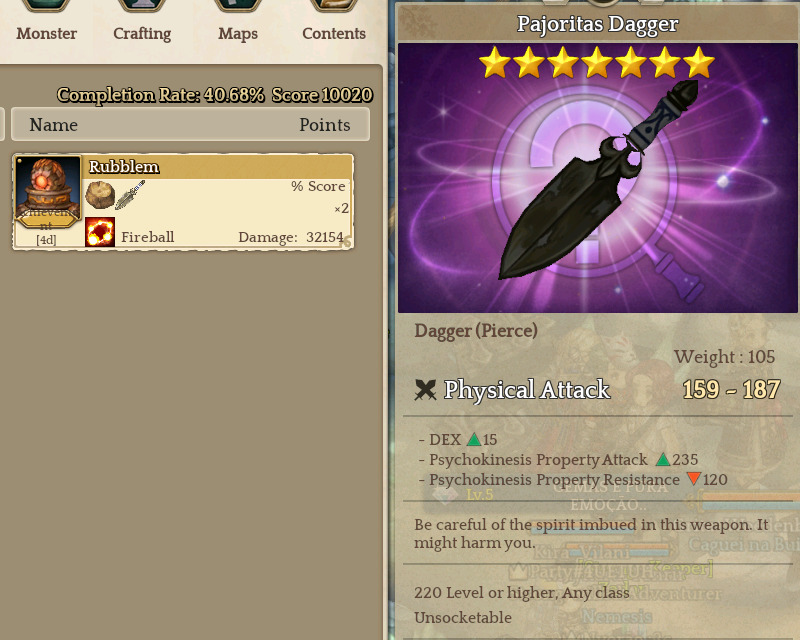Viewport: 800px width, 640px height.
Task: Click the red Psychokinesis Resistance decrease arrow
Action: pyautogui.click(x=693, y=479)
